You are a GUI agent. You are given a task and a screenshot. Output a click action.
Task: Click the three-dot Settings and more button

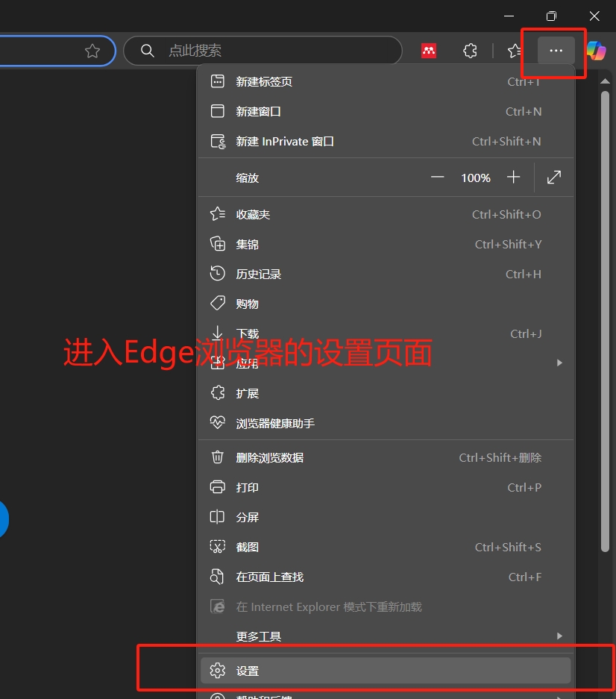click(x=556, y=51)
